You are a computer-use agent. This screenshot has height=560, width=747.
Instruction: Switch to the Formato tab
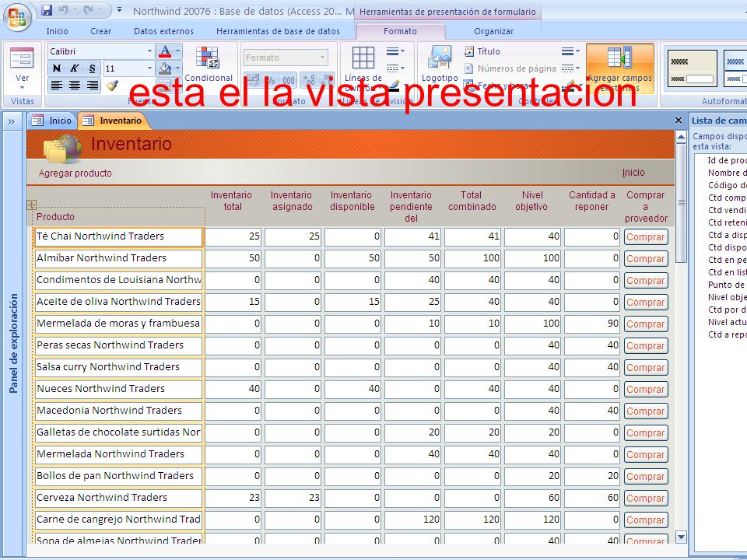coord(400,31)
